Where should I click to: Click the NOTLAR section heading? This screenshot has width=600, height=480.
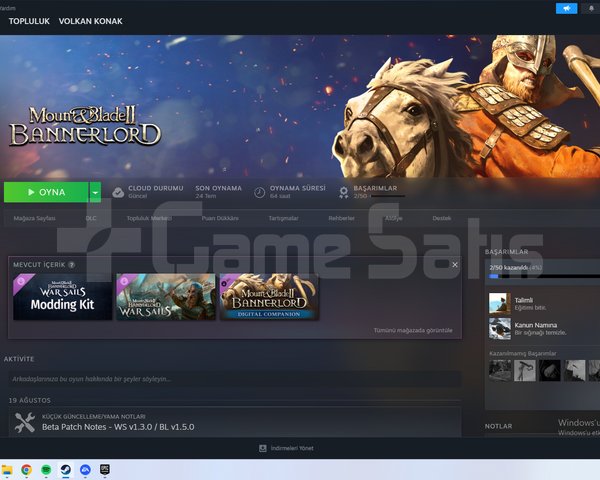tap(498, 426)
